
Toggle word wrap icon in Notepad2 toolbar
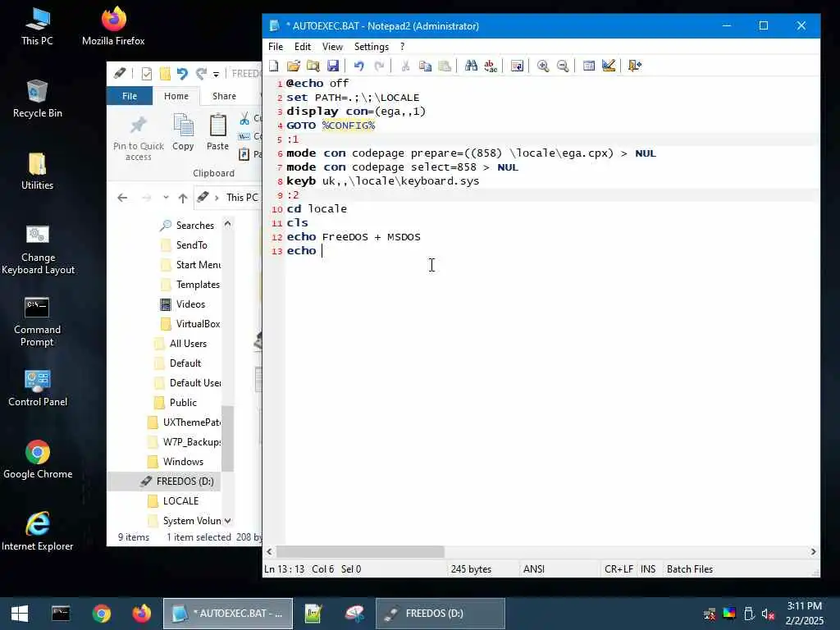(x=517, y=66)
